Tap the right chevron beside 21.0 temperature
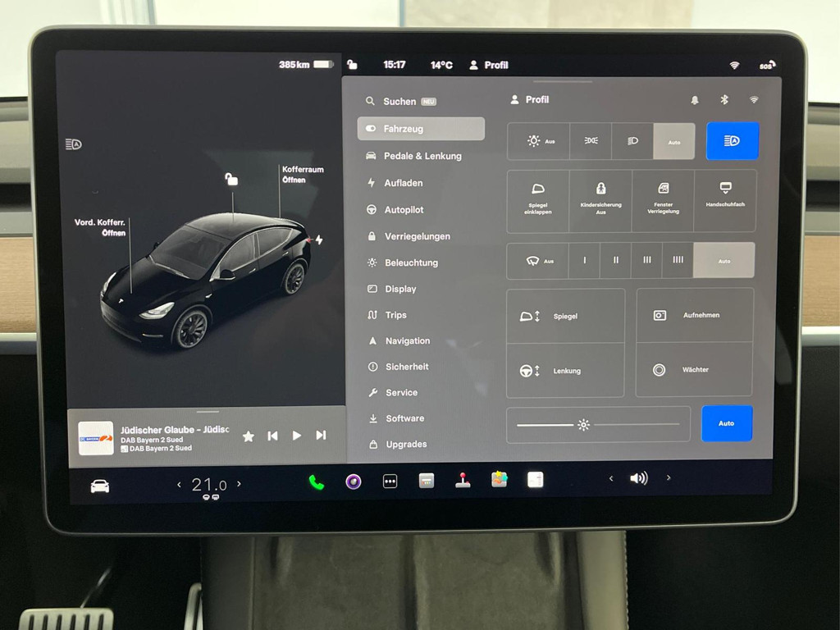Screen dimensions: 840x630 [x=239, y=484]
